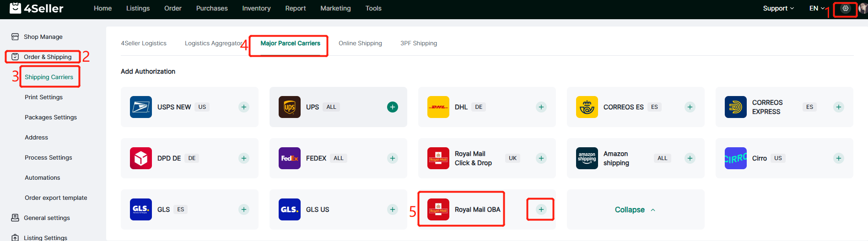This screenshot has height=241, width=868.
Task: Click the DHL carrier logo
Action: click(438, 107)
